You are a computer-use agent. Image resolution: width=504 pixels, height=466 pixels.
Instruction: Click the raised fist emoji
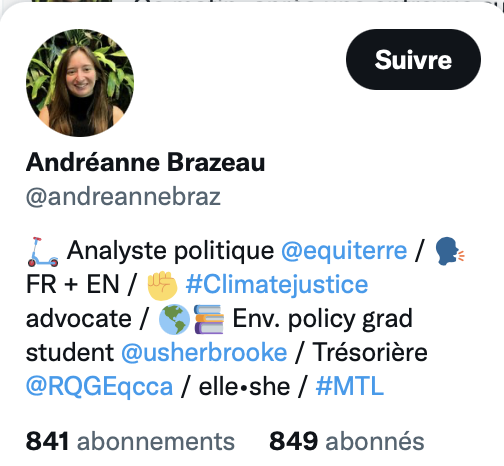162,286
